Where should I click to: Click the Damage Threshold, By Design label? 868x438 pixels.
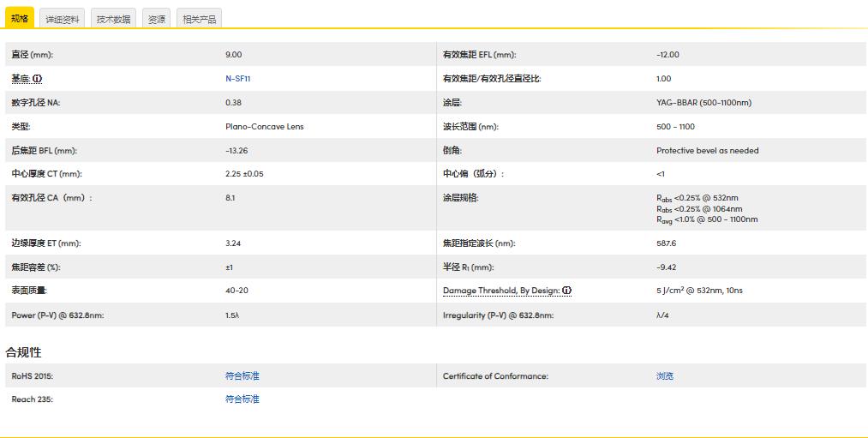tap(501, 291)
